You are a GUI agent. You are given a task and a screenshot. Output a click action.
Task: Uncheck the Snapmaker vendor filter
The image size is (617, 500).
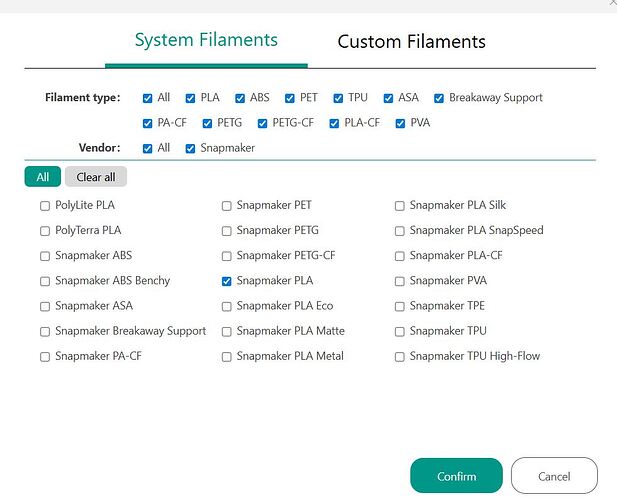[x=190, y=148]
